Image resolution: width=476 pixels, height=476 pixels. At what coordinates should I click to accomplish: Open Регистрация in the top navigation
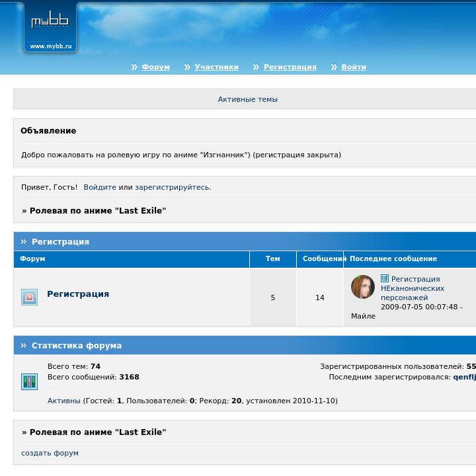(x=290, y=67)
